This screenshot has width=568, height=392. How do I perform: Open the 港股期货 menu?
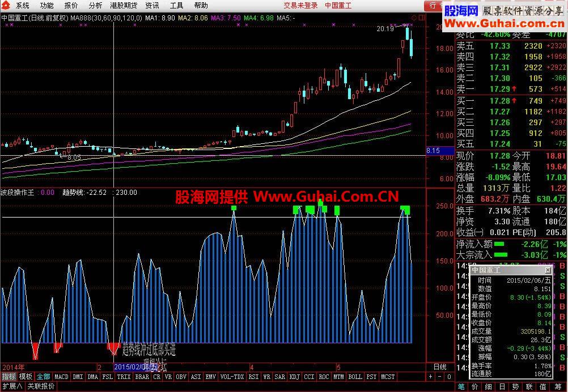point(124,6)
